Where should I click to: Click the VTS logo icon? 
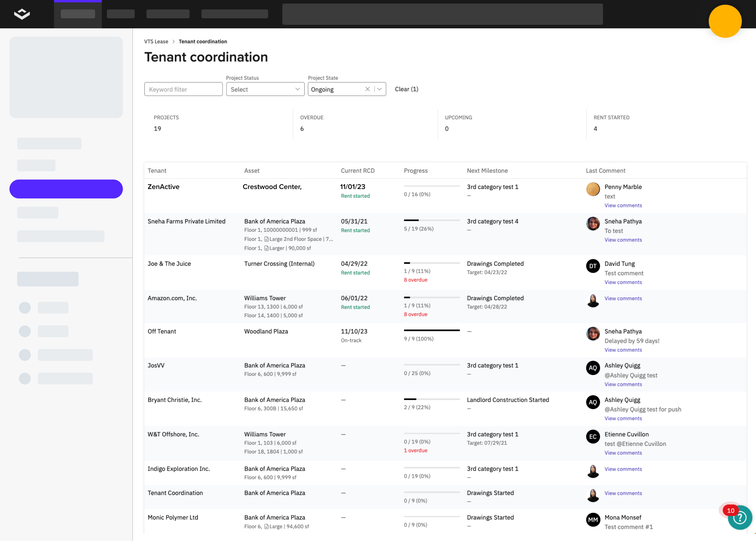[22, 14]
